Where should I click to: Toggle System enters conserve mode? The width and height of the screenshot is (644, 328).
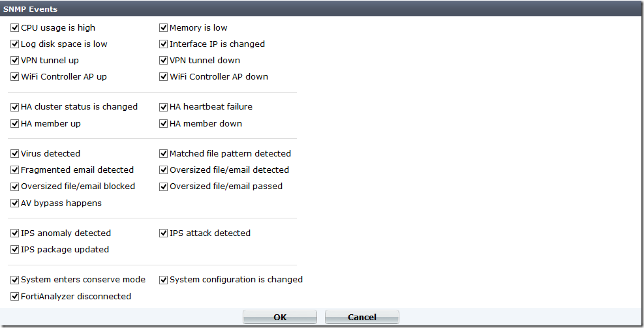point(15,280)
